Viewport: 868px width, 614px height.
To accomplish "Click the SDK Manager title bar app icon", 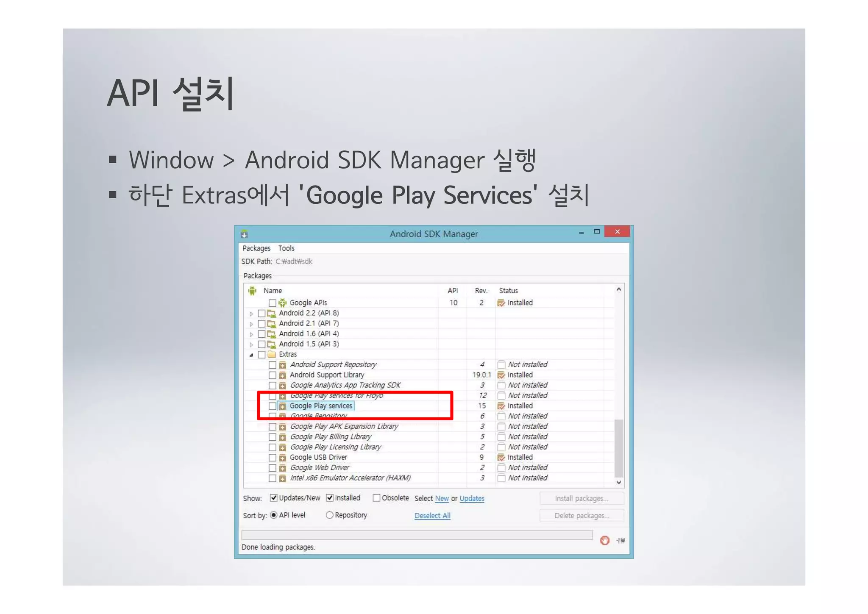I will coord(244,234).
